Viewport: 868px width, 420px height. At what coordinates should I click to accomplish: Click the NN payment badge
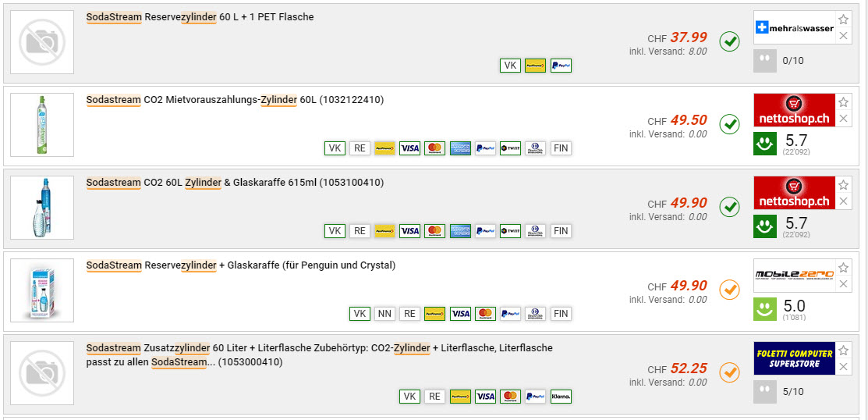click(x=384, y=314)
